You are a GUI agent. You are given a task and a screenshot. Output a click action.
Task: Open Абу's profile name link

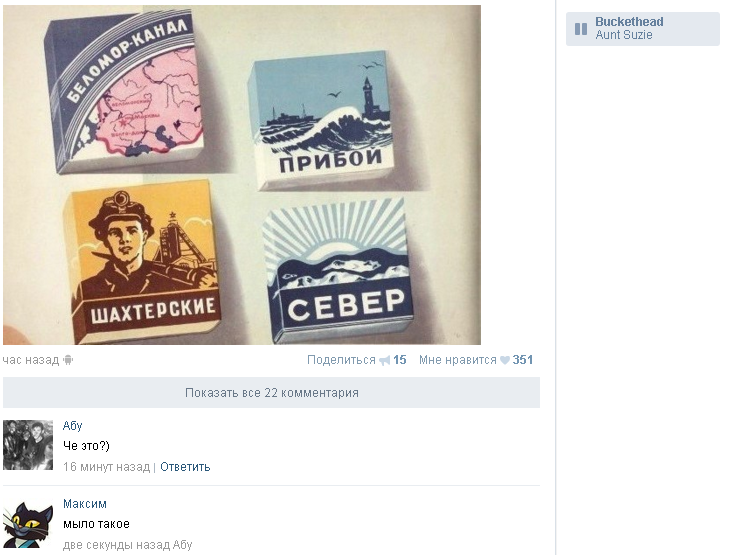(x=73, y=425)
